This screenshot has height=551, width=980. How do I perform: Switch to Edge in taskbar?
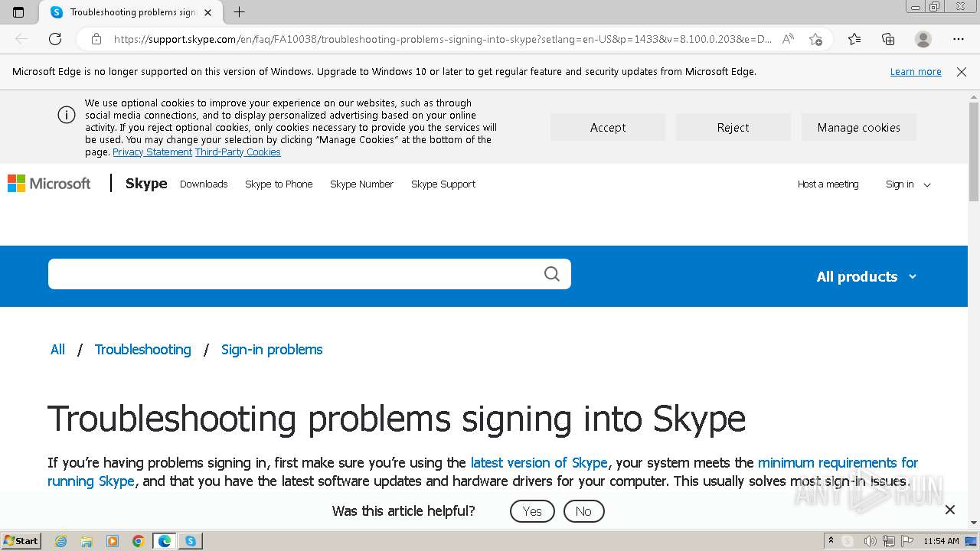(x=165, y=541)
